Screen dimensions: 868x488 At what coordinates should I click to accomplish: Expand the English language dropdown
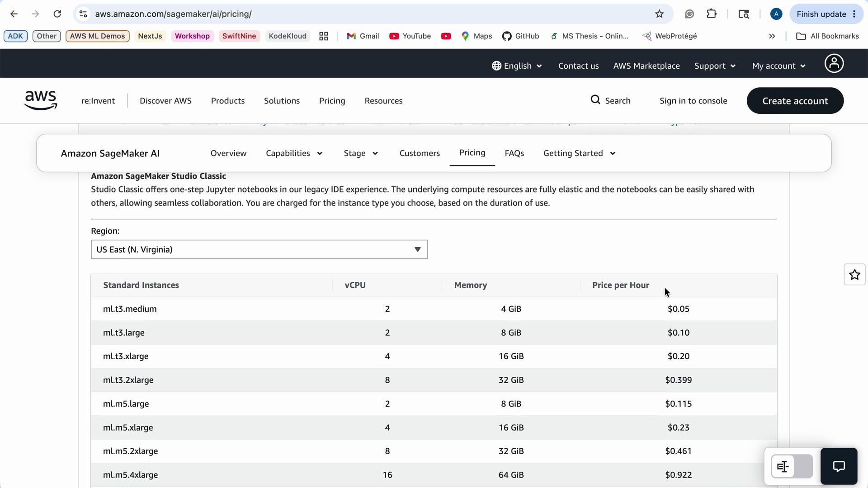tap(517, 66)
